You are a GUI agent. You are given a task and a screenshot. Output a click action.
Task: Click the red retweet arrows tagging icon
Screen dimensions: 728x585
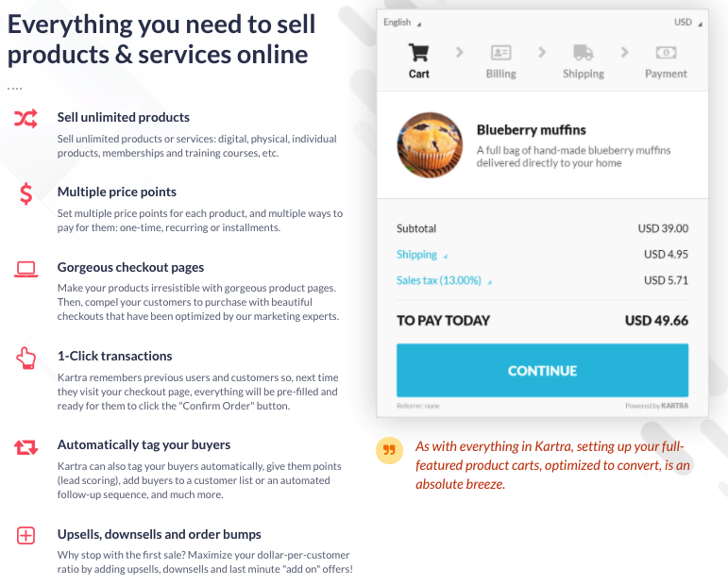click(25, 447)
